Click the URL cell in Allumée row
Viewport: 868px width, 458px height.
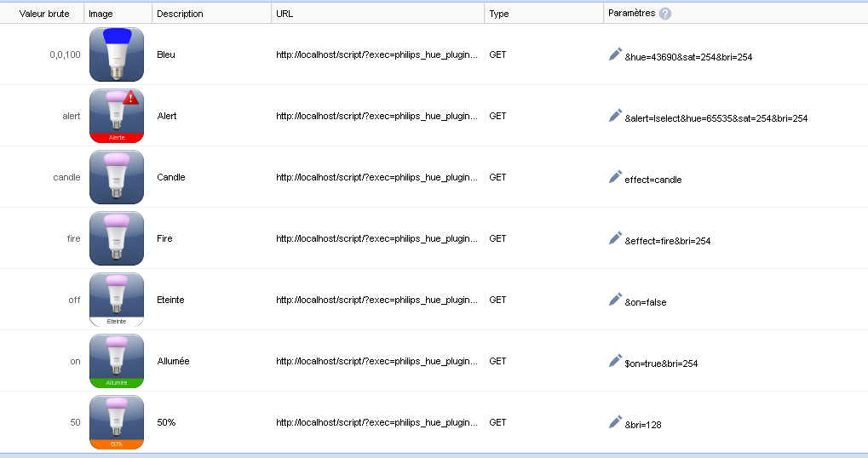pos(377,361)
